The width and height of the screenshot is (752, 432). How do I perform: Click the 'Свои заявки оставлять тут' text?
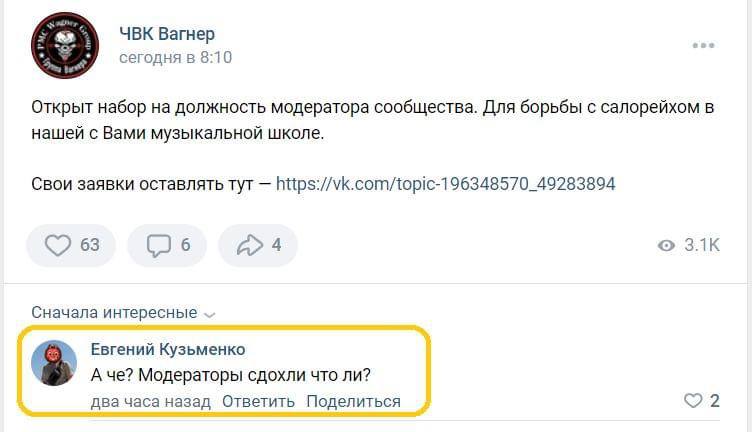point(143,184)
